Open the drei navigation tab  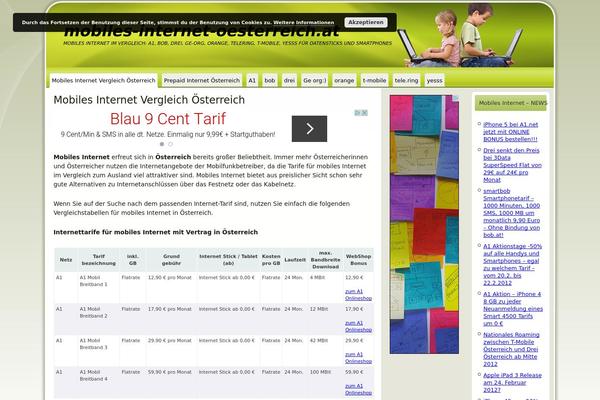(289, 80)
